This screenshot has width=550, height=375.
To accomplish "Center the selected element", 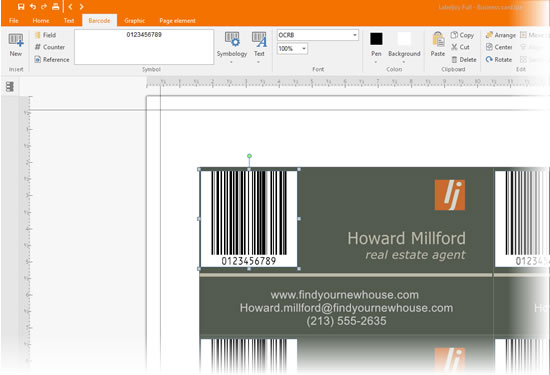I will click(x=499, y=47).
